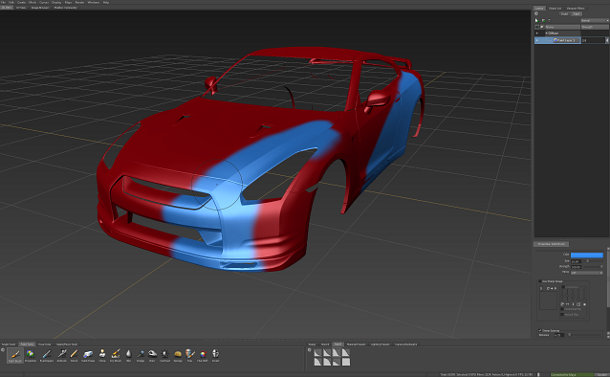Toggle lock column header in Layers list
The image size is (610, 377).
point(542,27)
